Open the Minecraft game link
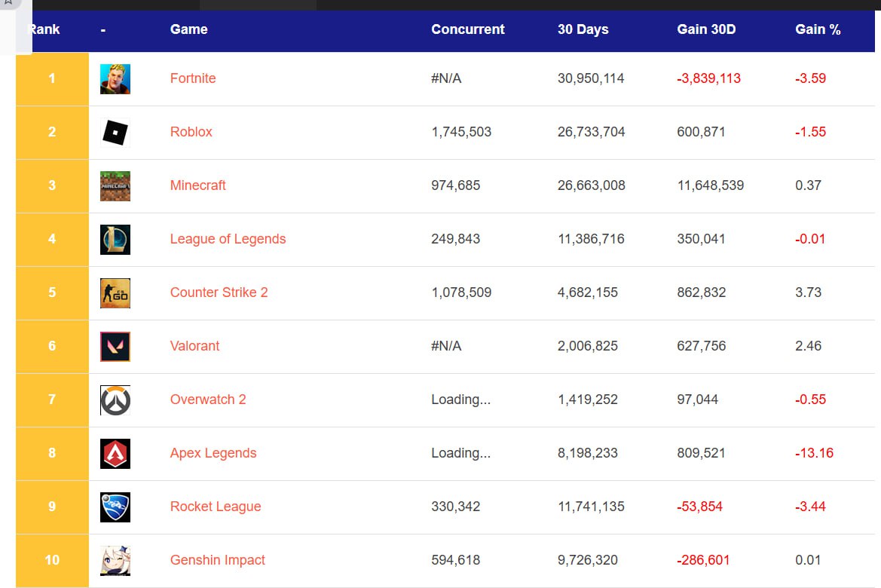 pos(197,185)
